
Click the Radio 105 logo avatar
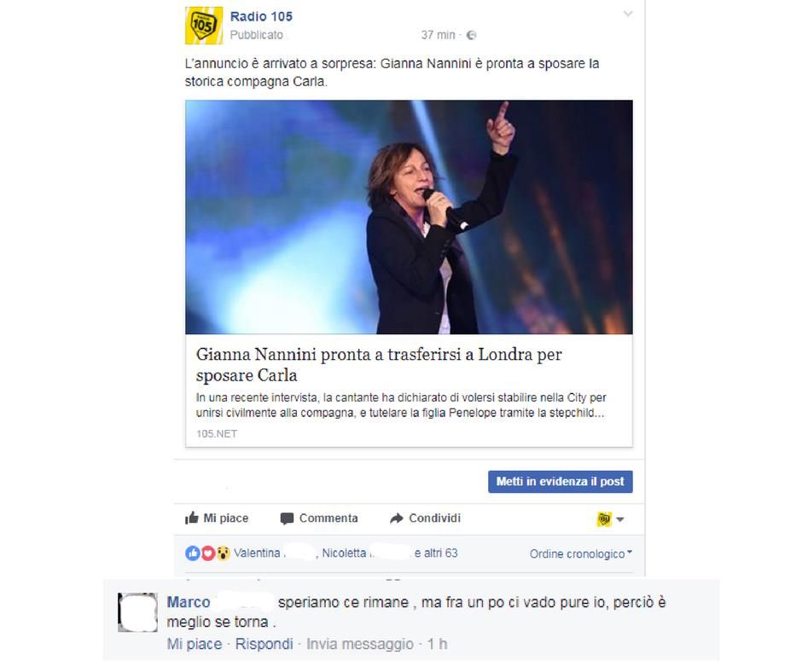[204, 26]
